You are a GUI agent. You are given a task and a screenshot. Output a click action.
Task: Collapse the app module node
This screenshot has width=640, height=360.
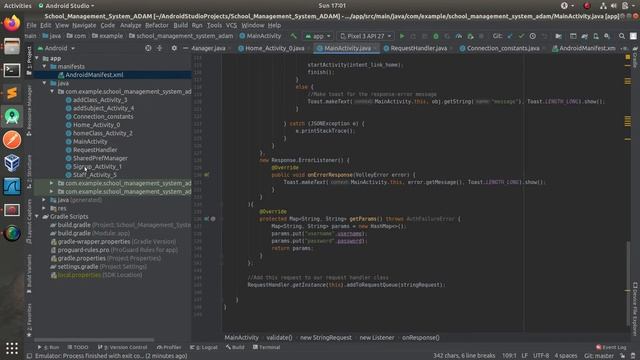pyautogui.click(x=38, y=58)
